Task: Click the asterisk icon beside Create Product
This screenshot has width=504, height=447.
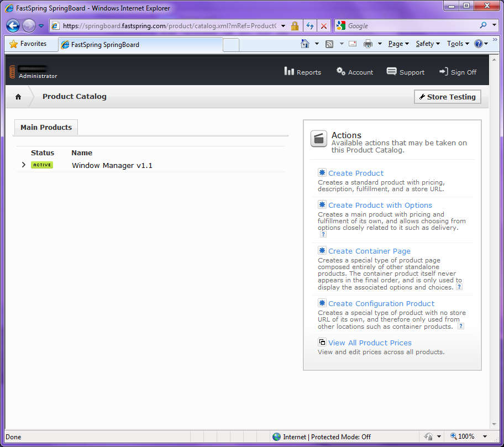Action: point(322,172)
